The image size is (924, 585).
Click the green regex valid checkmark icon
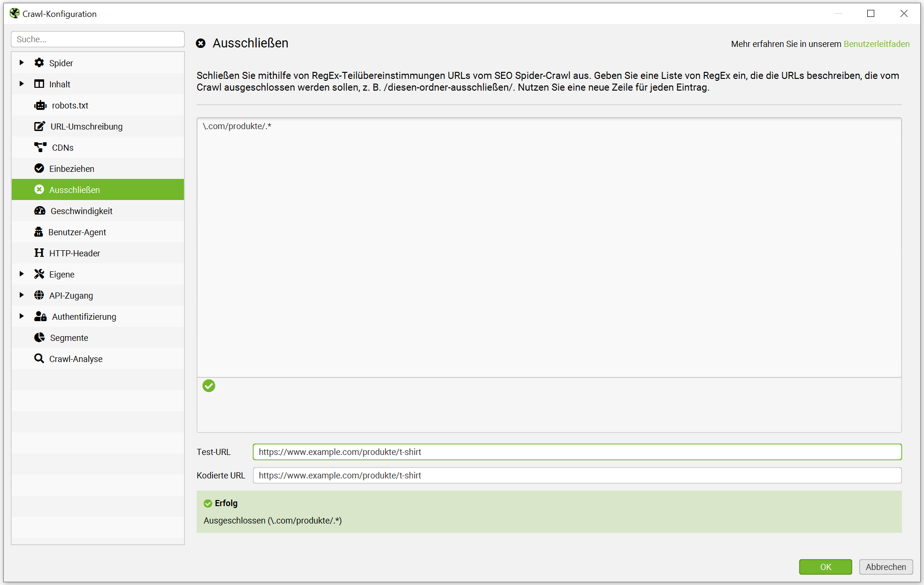point(209,386)
